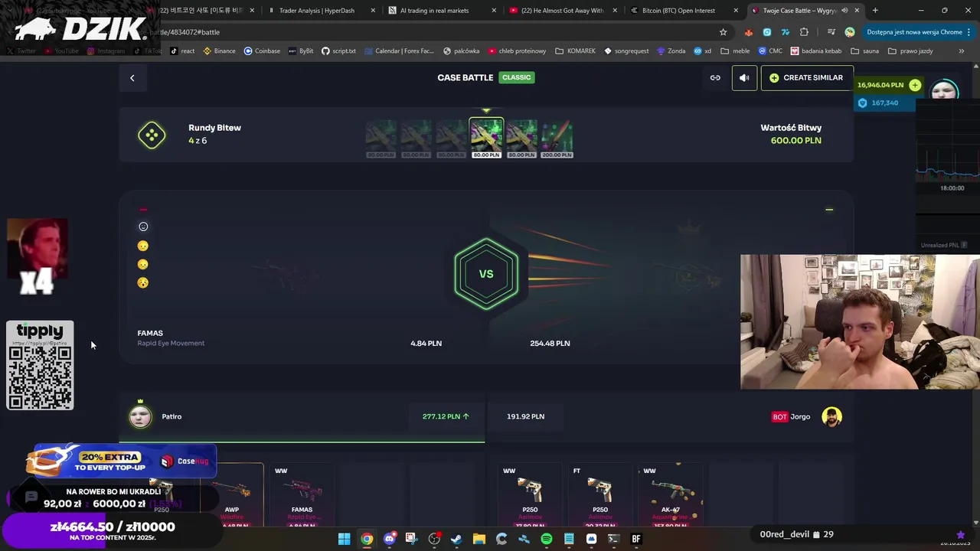Click the VS hexagon emblem

tap(486, 274)
